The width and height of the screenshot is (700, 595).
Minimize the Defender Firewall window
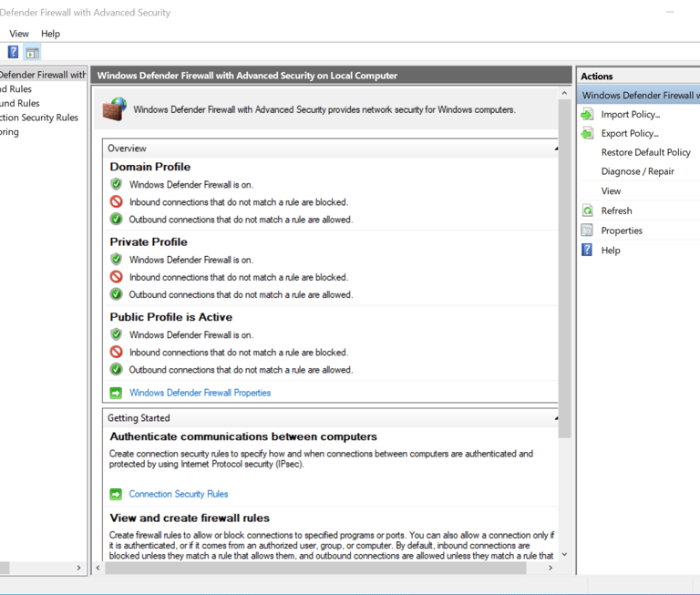click(670, 12)
